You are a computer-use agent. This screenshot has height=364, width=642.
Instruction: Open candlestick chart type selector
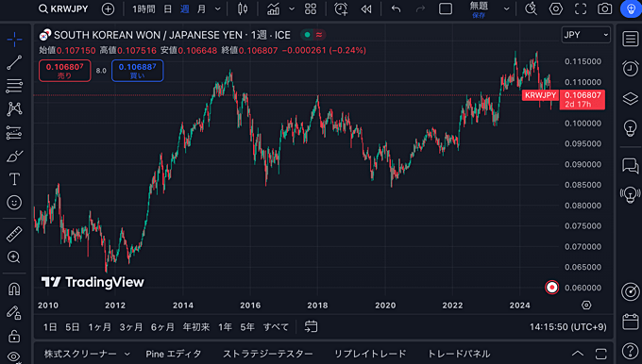[x=243, y=8]
